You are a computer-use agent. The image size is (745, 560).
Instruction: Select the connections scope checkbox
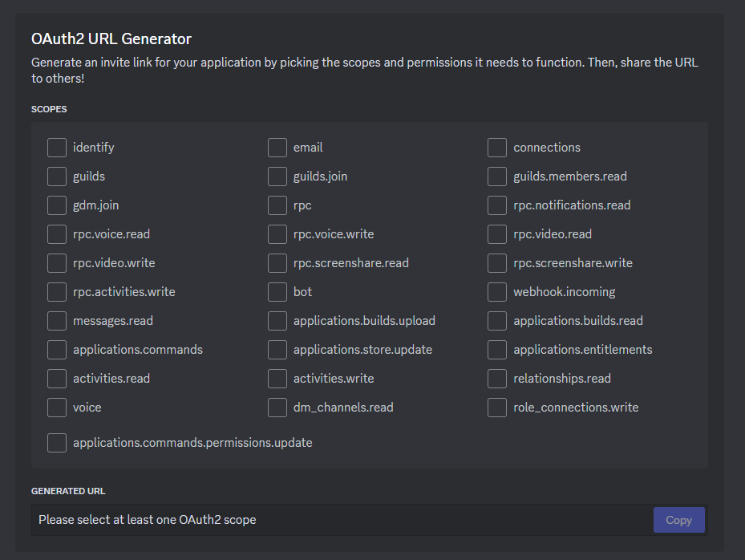tap(497, 148)
